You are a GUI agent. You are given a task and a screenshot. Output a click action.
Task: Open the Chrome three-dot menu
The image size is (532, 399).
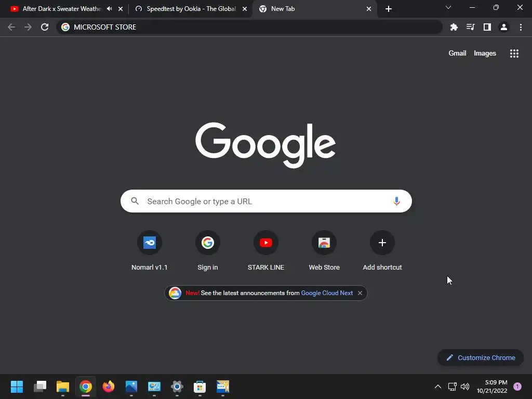(x=521, y=27)
